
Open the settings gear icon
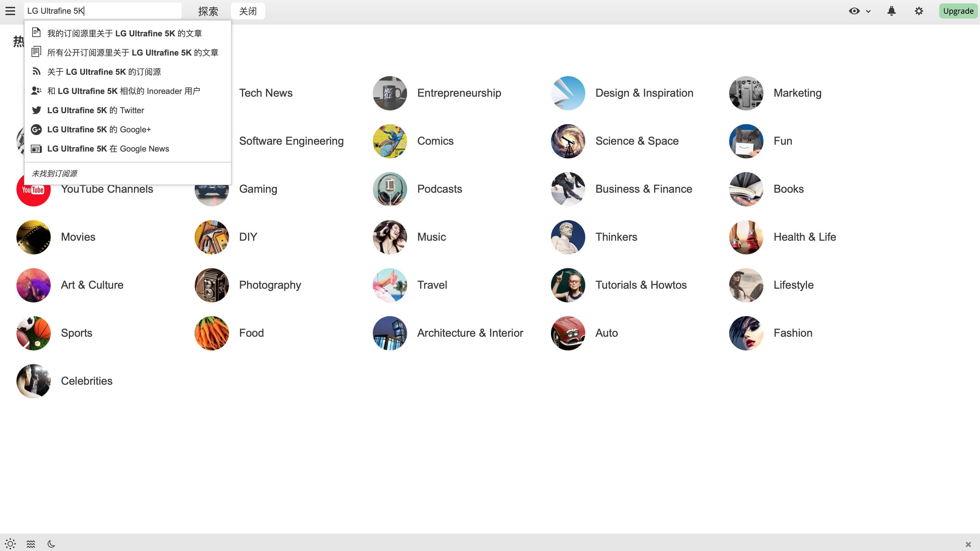919,11
